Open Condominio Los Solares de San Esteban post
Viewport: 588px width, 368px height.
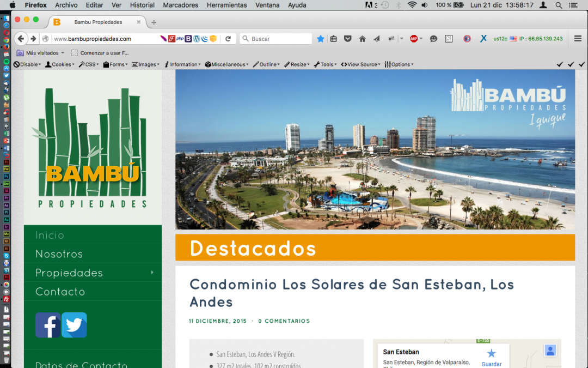tap(351, 293)
